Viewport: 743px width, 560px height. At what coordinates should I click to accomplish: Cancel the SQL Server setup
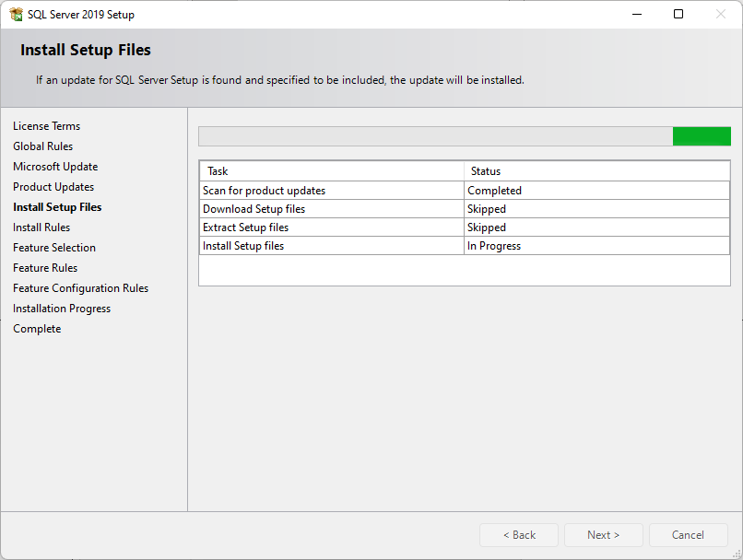click(x=688, y=535)
